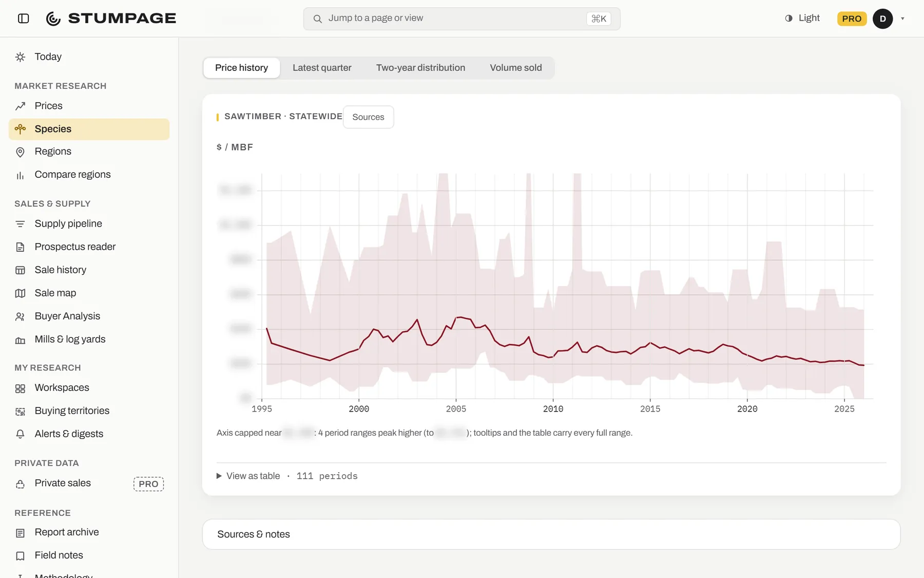Click the 2005 peak on price line
Screen dimensions: 924x578
[460, 318]
